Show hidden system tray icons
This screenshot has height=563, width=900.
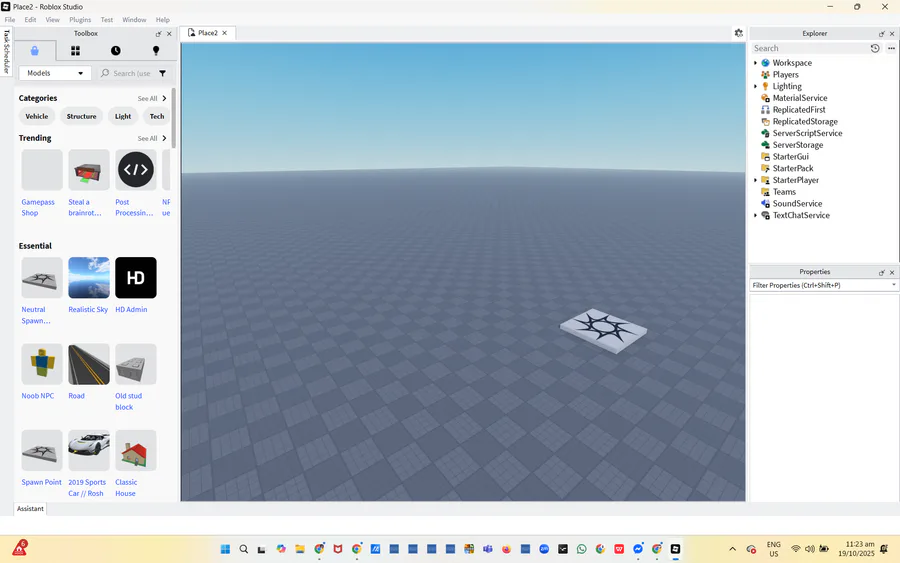[732, 549]
